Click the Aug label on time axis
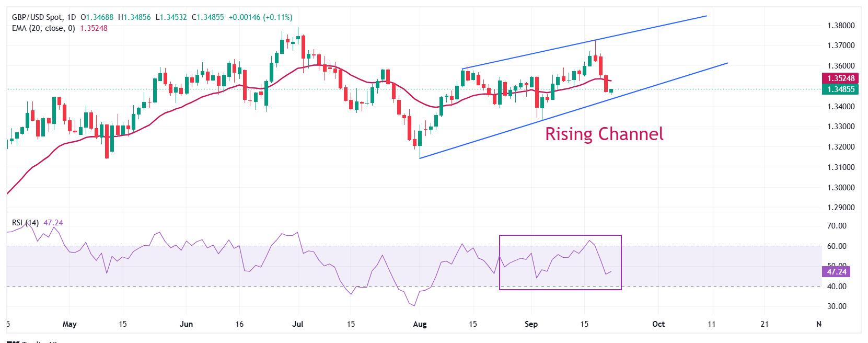 [x=420, y=324]
